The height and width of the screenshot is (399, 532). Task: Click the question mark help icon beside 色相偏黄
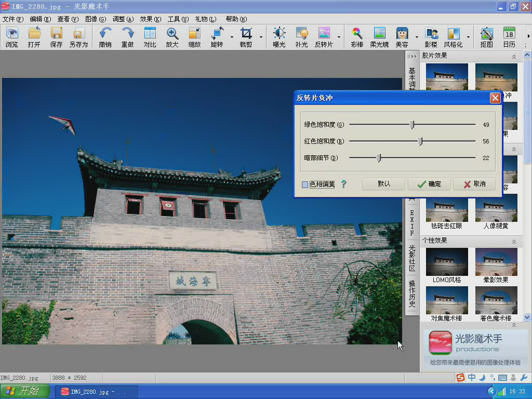pos(344,184)
